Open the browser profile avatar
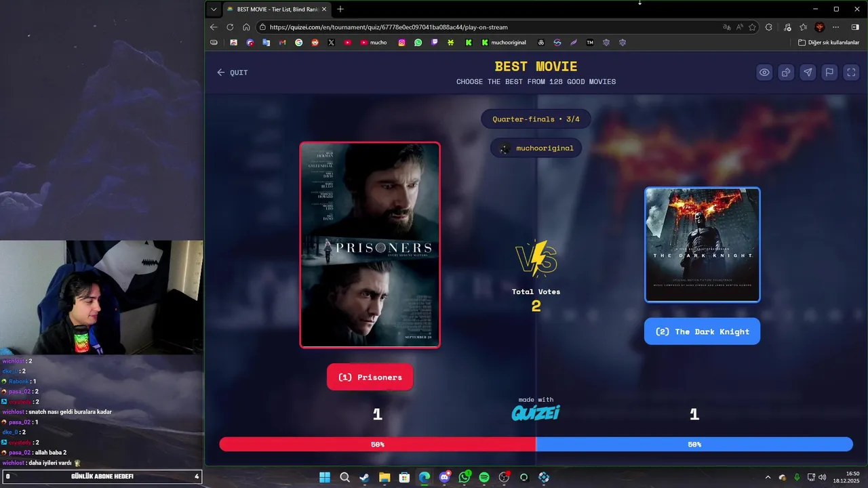 (x=820, y=27)
